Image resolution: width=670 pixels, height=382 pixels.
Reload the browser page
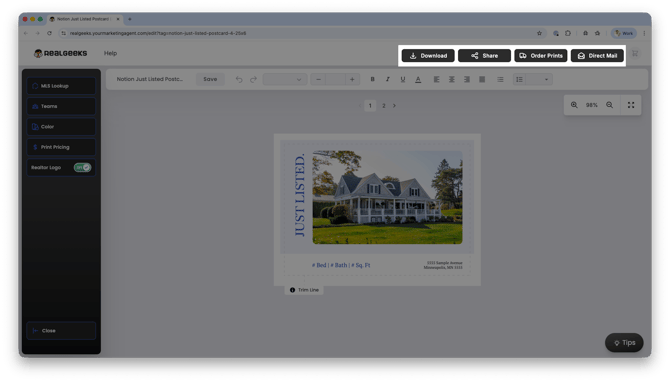[50, 33]
